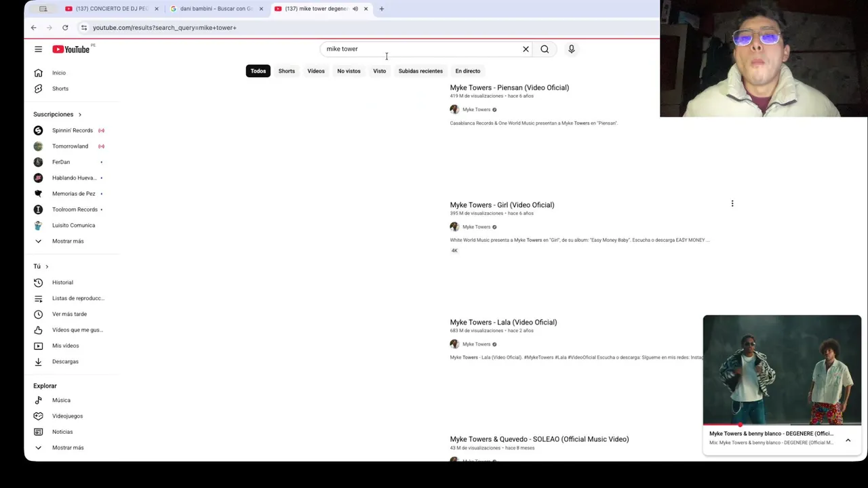
Task: Open Myke Towers channel under Piensan video
Action: pos(476,110)
